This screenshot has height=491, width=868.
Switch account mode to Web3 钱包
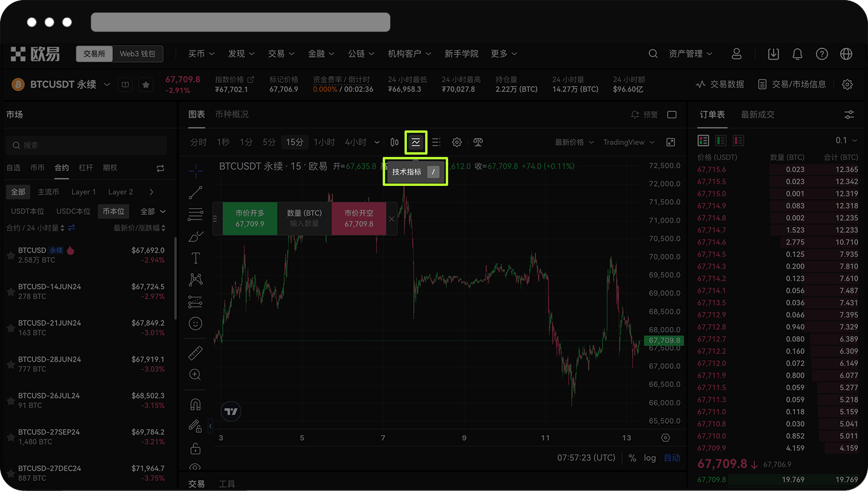coord(137,54)
